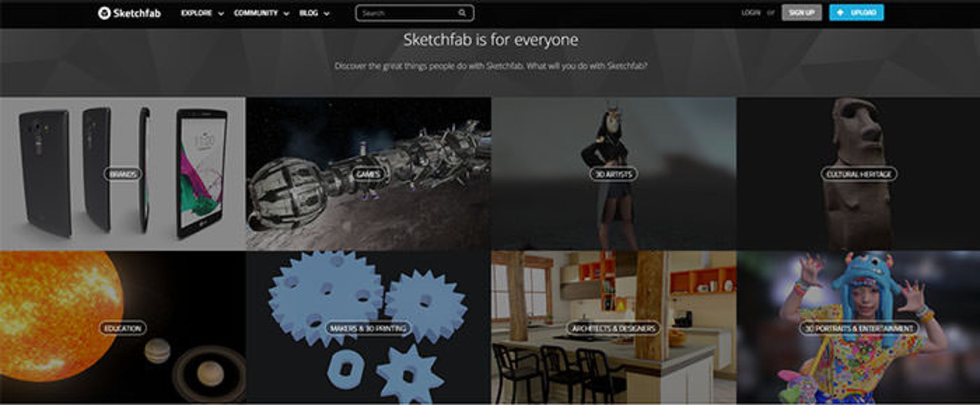
Task: Click the Upload button
Action: pyautogui.click(x=856, y=12)
